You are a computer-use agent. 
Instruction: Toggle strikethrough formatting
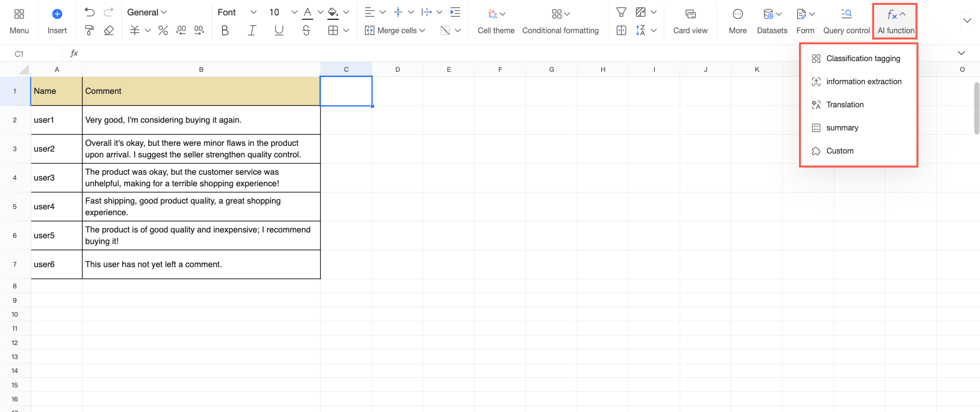306,30
